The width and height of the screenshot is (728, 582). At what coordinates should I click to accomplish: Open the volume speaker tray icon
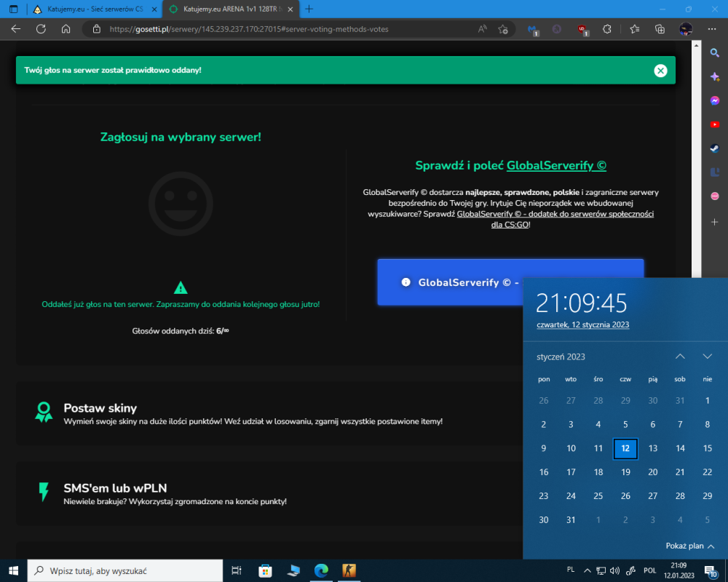614,570
